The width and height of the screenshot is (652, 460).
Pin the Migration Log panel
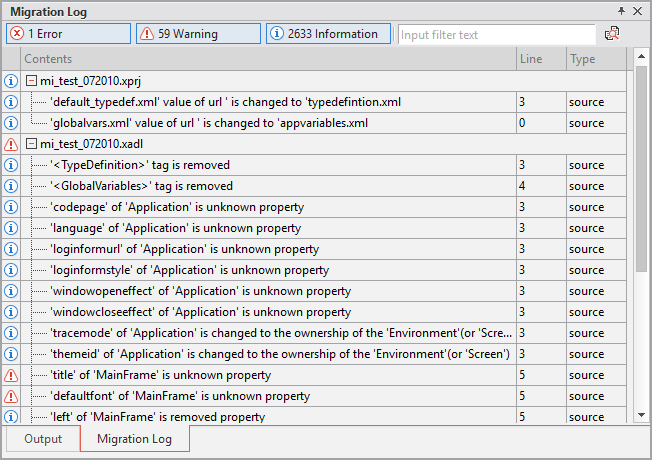click(x=621, y=11)
